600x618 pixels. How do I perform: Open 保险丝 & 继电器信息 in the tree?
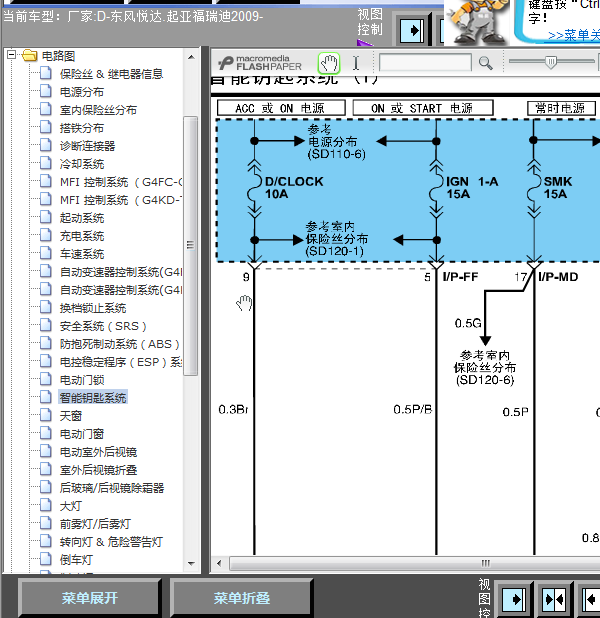(x=112, y=74)
